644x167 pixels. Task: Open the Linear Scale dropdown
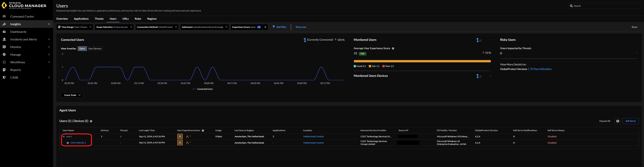[72, 95]
